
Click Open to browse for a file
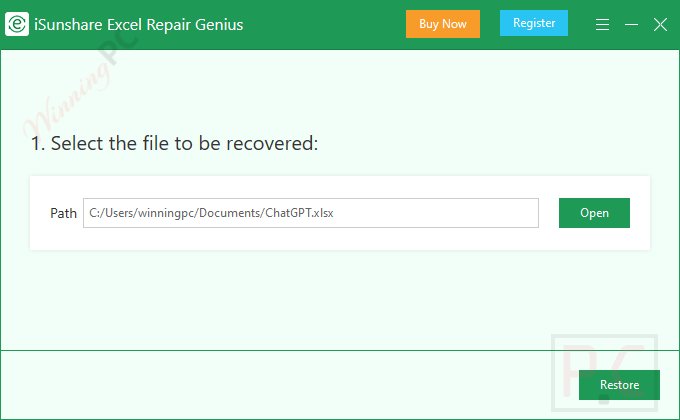coord(594,213)
